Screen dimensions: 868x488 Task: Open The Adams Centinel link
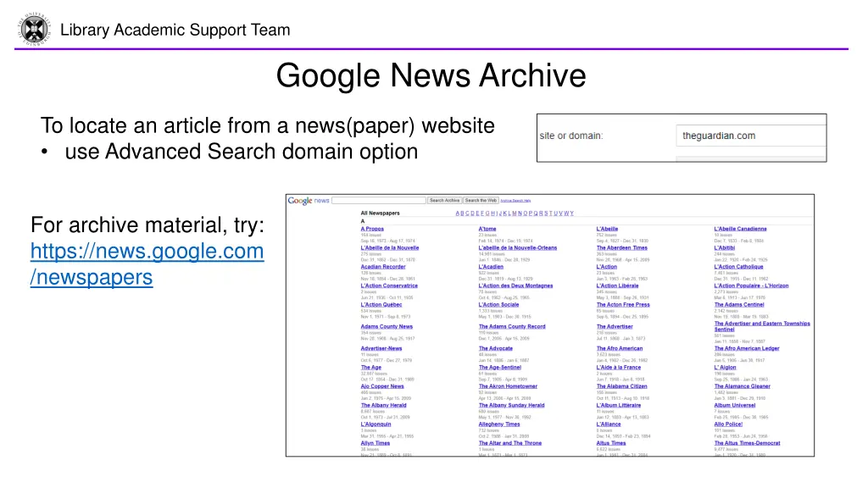tap(739, 305)
